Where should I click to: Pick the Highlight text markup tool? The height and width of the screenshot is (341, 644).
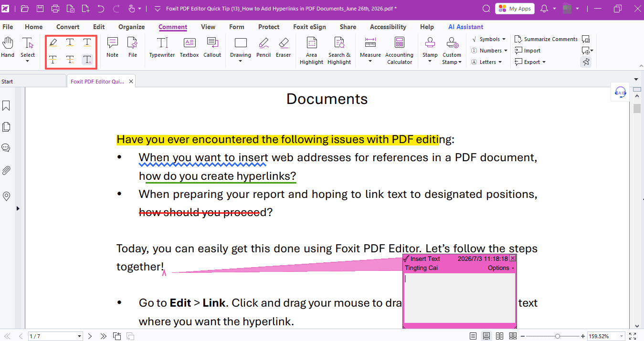pos(53,42)
